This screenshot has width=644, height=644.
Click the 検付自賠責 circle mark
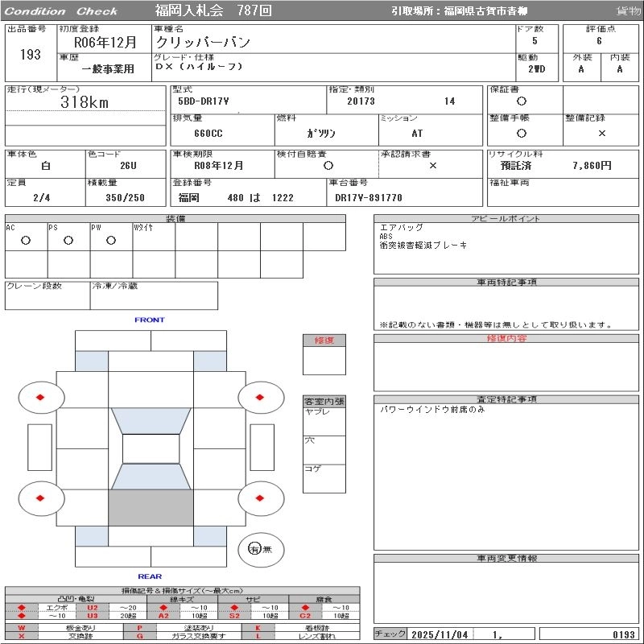click(328, 166)
